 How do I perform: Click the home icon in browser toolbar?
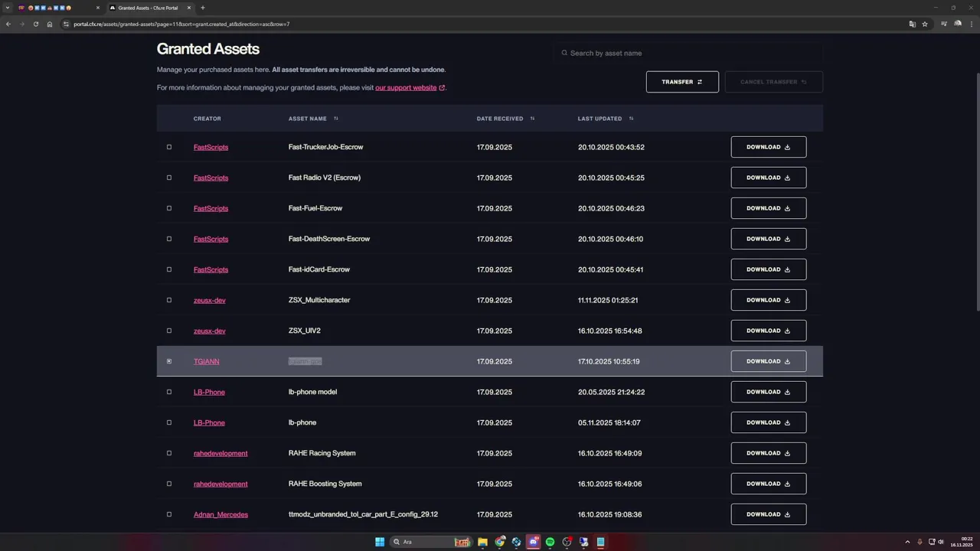50,24
